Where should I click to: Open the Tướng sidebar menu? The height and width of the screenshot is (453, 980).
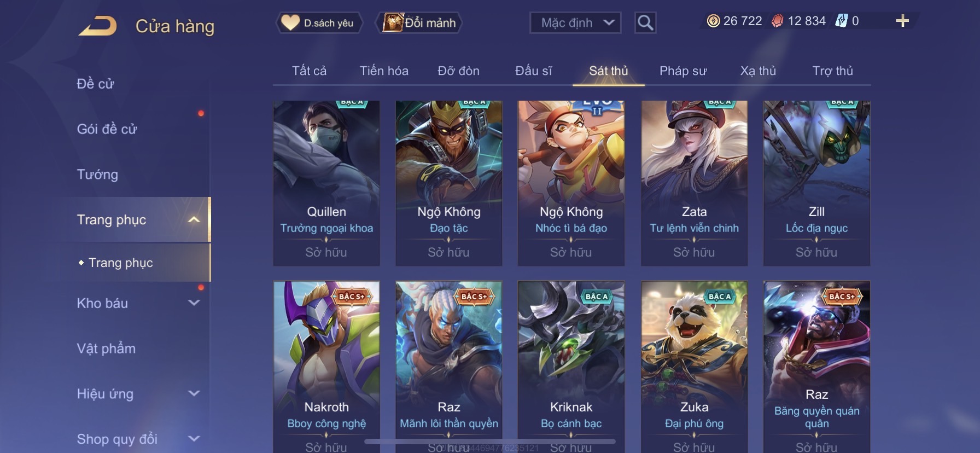[97, 175]
